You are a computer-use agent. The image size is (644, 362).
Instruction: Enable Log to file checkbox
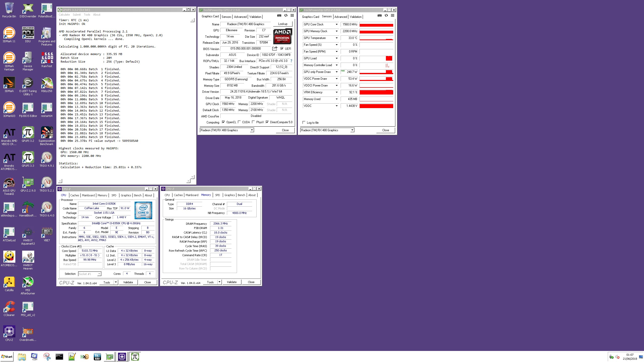click(304, 122)
